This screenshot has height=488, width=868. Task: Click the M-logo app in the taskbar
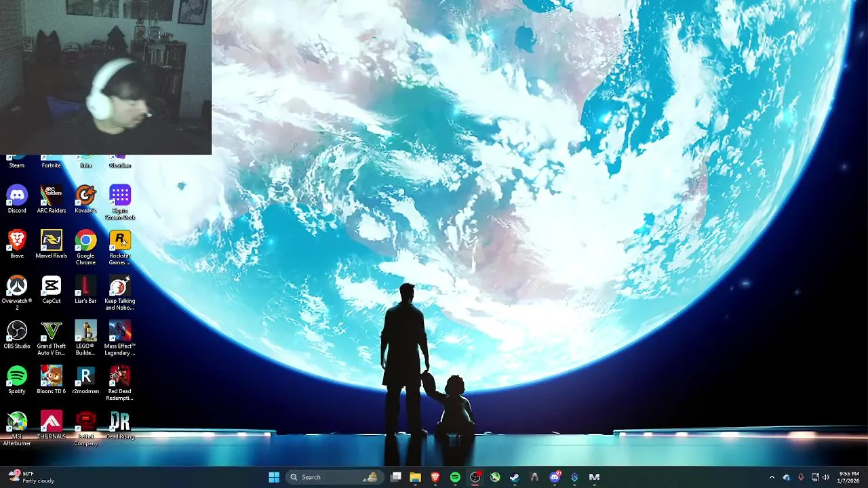click(x=594, y=477)
